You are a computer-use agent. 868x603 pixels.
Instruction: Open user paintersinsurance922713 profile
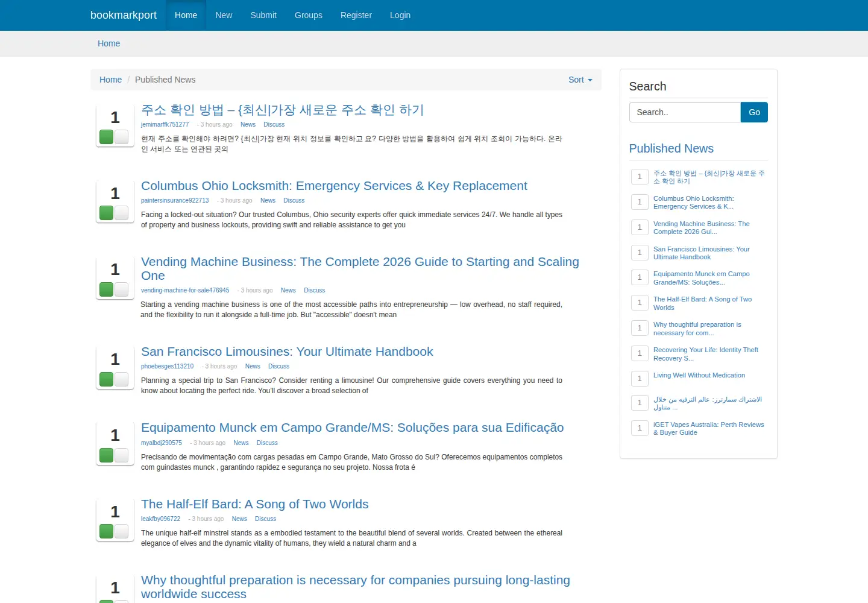coord(175,200)
